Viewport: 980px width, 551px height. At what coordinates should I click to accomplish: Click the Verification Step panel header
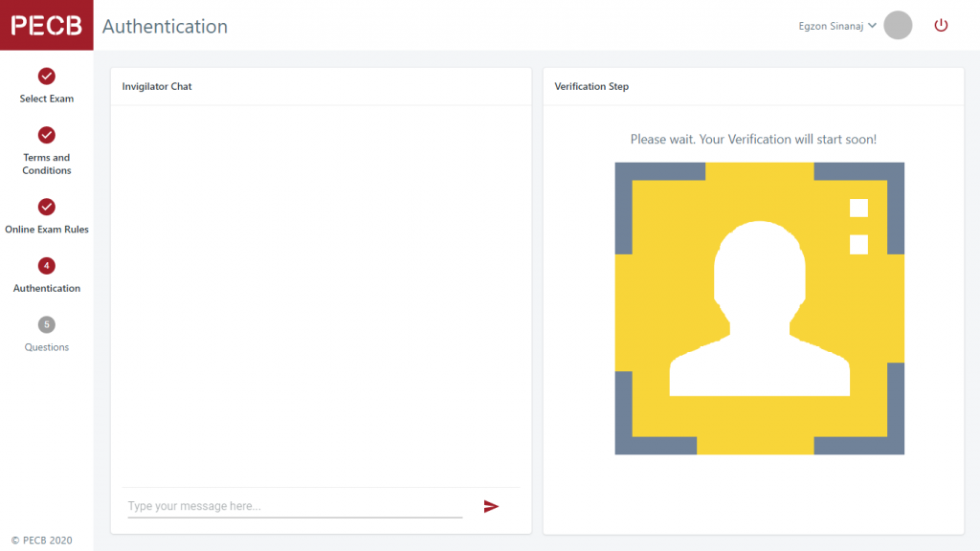pos(591,87)
